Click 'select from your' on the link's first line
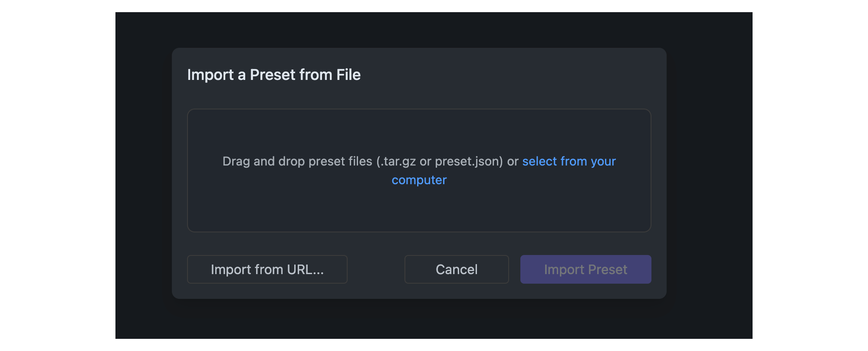The image size is (868, 351). [569, 162]
